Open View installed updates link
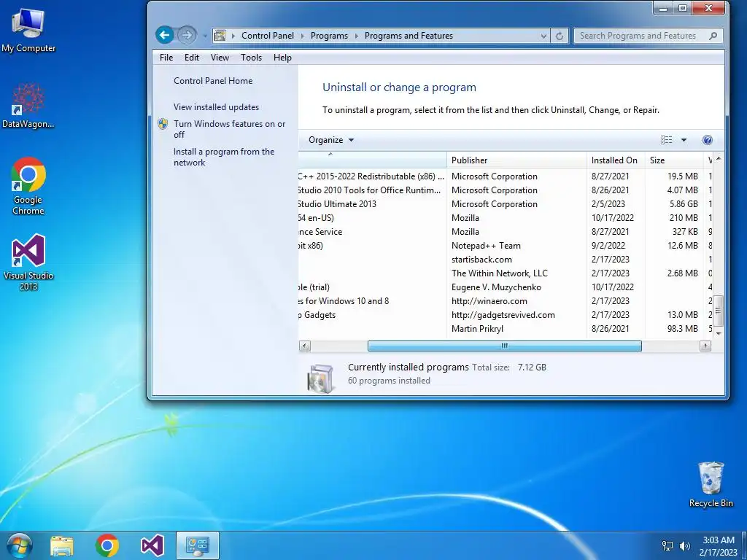Image resolution: width=747 pixels, height=560 pixels. [x=216, y=107]
